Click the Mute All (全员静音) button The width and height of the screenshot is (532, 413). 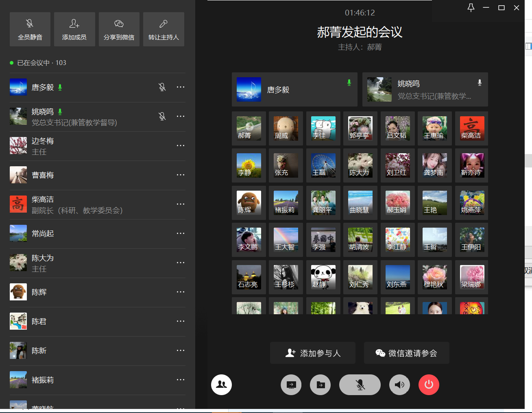pyautogui.click(x=30, y=29)
